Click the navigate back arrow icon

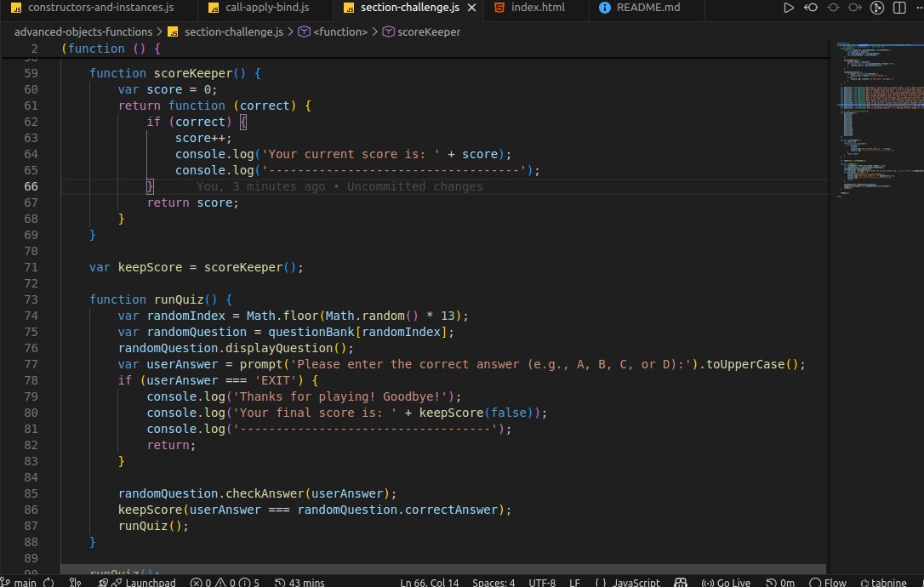point(811,8)
